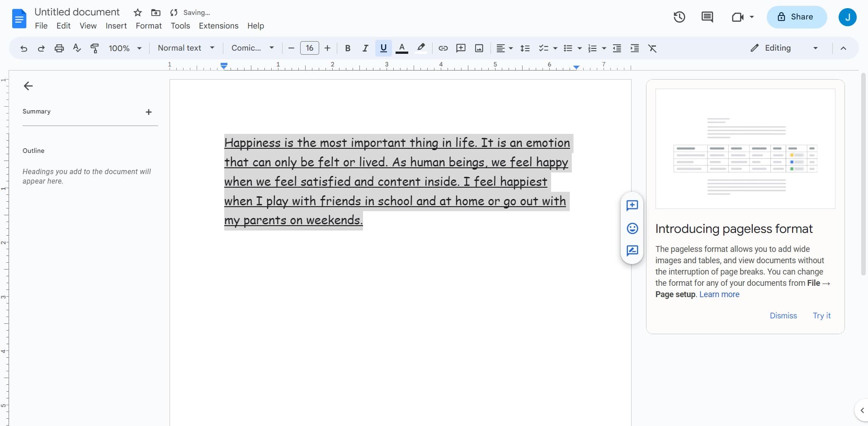Open the Normal text style dropdown
The width and height of the screenshot is (868, 426).
click(186, 48)
